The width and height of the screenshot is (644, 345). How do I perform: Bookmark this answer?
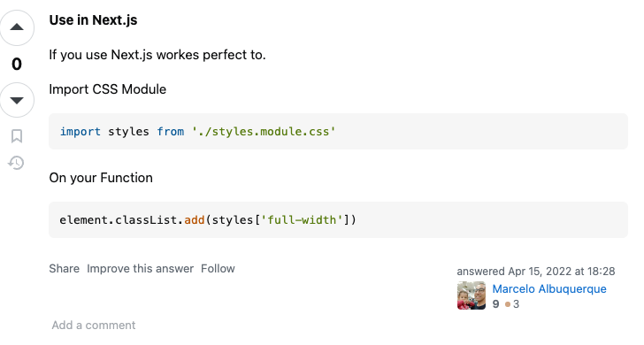17,136
